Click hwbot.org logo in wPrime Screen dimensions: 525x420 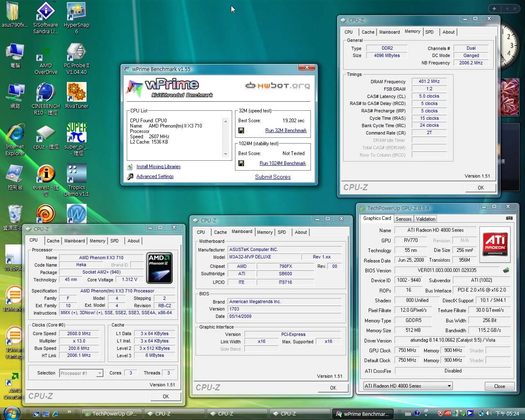278,86
